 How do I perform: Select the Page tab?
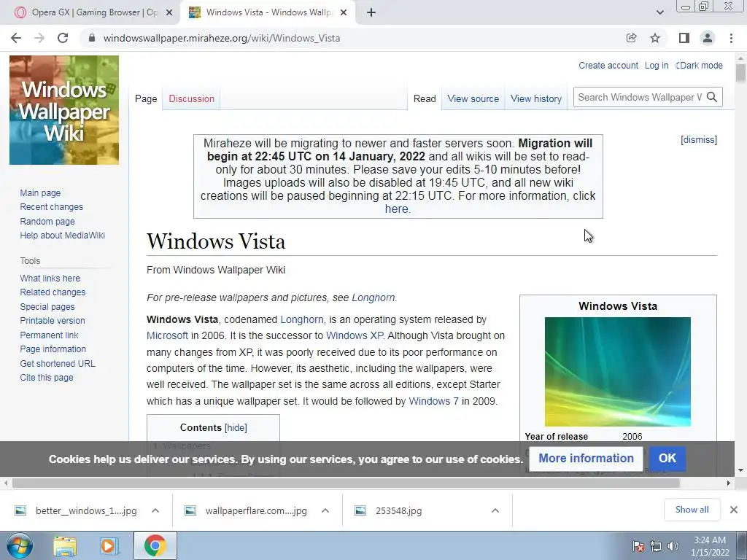146,98
